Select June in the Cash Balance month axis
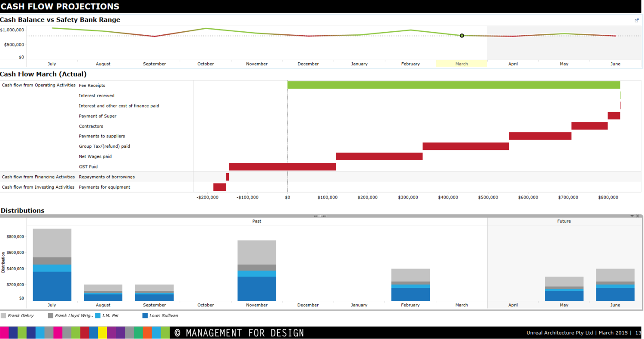Image resolution: width=644 pixels, height=339 pixels. click(615, 64)
